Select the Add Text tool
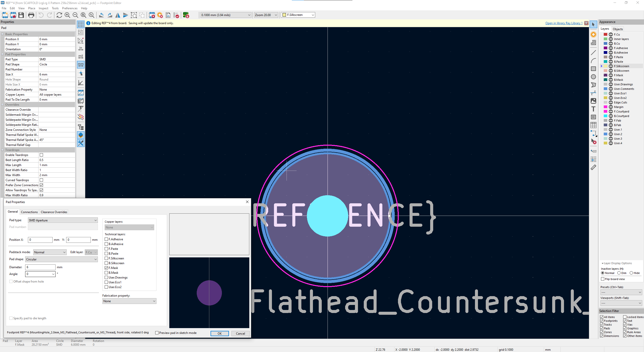The height and width of the screenshot is (352, 644). 593,109
